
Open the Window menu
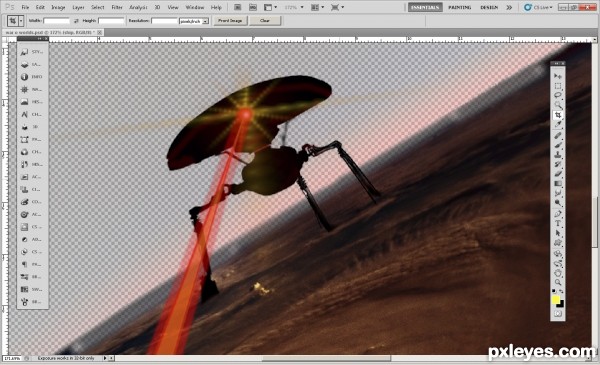point(195,7)
